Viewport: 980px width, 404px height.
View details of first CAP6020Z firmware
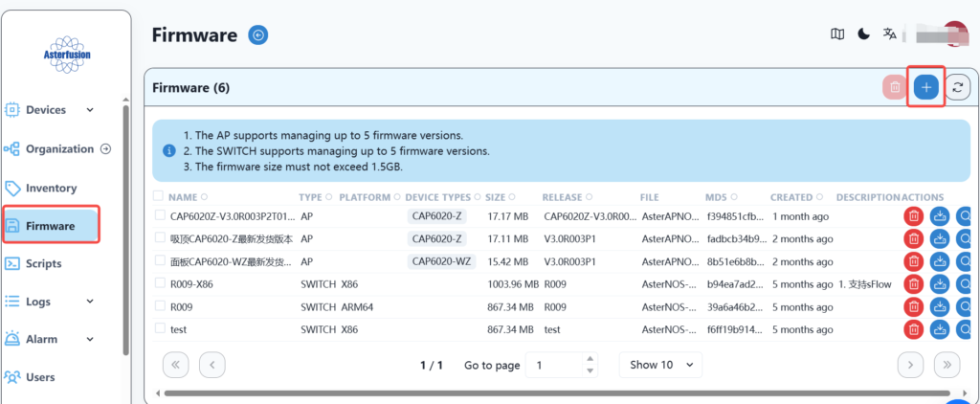click(x=965, y=216)
